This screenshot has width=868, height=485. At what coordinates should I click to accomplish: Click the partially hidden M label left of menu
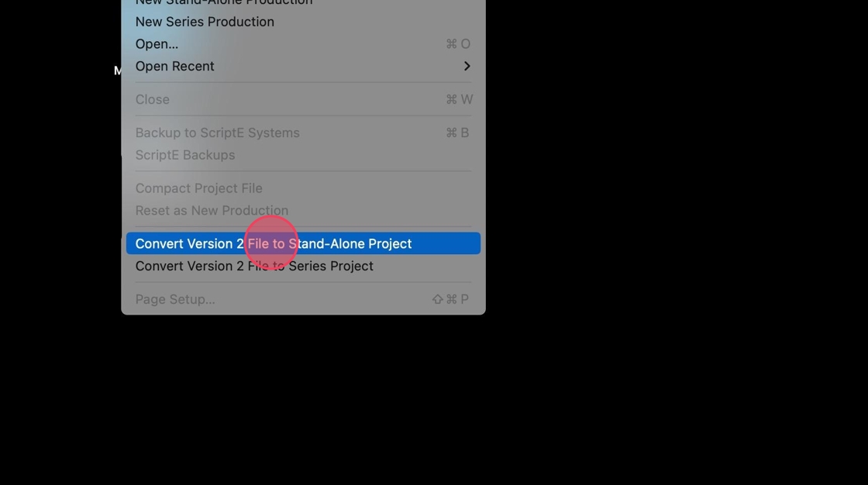pos(117,71)
